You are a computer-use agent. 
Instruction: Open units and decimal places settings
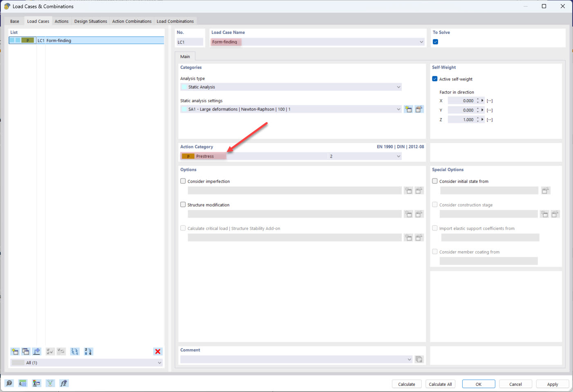22,383
